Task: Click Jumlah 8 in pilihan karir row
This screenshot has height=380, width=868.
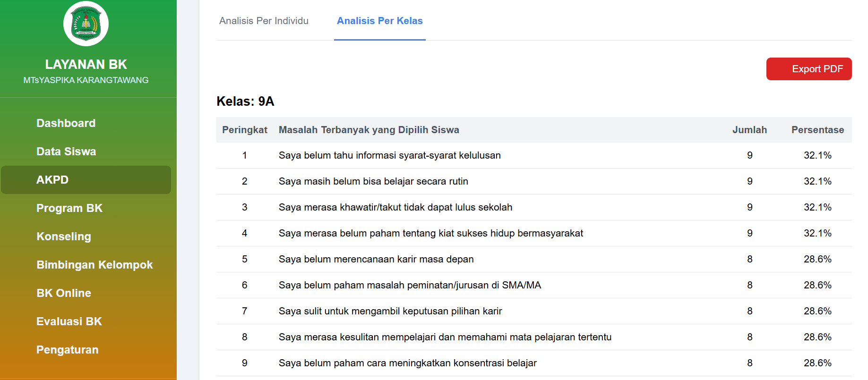Action: pyautogui.click(x=750, y=311)
